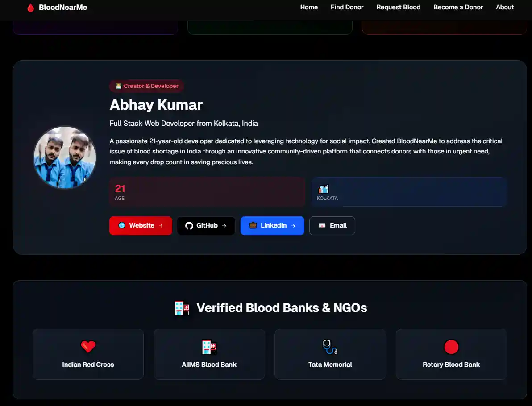Open the Home menu item
The image size is (532, 406).
[309, 7]
